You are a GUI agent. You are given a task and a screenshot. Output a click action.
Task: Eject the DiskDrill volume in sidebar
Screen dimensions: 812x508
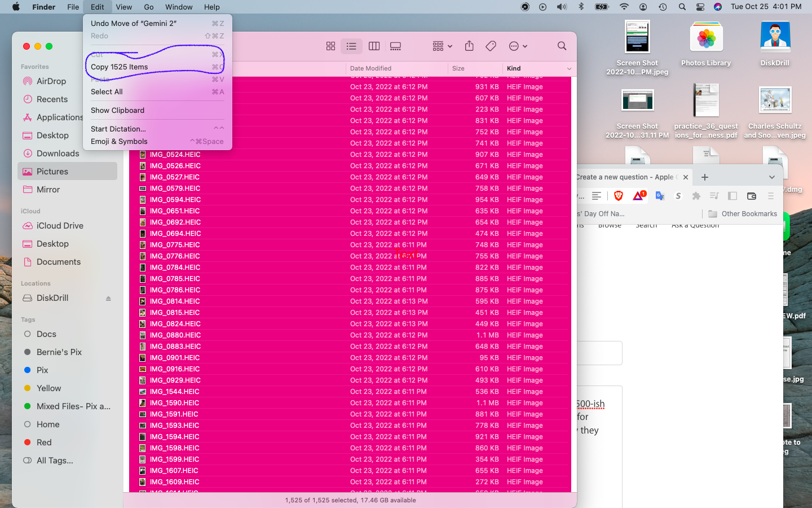point(108,299)
